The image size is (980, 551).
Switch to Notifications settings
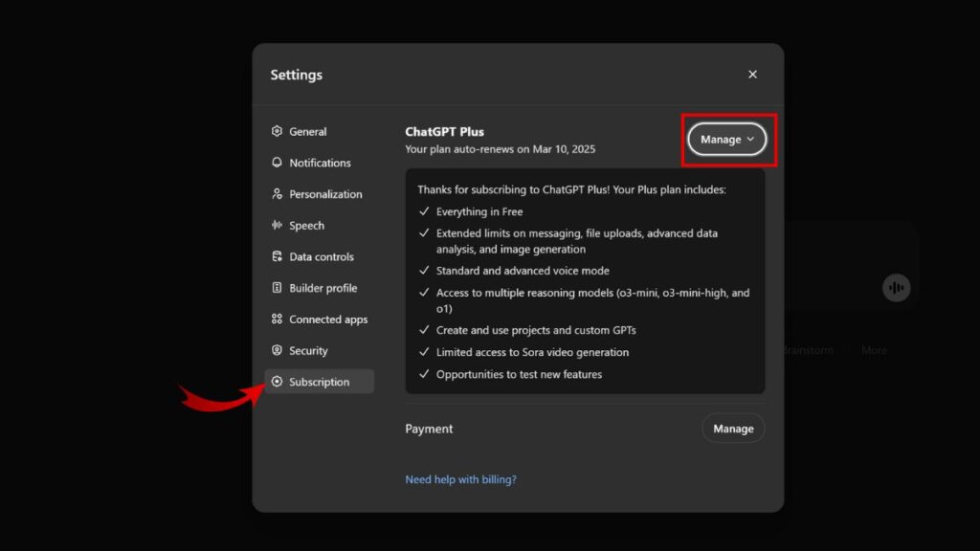tap(320, 163)
